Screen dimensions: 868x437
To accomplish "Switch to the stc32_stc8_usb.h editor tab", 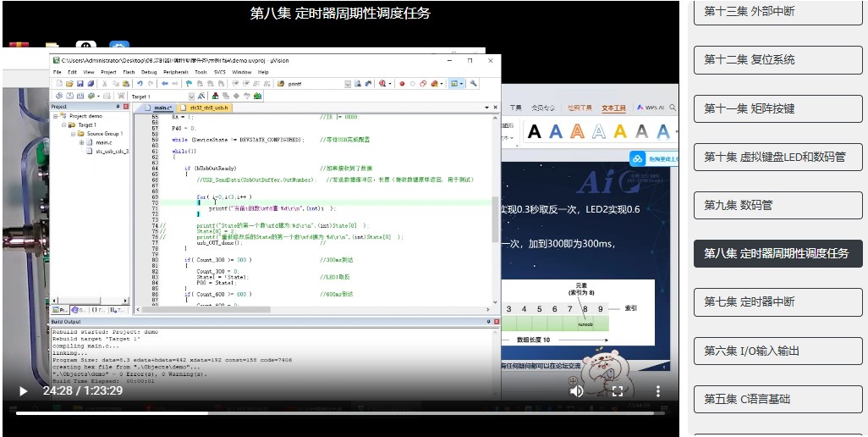I will 204,108.
